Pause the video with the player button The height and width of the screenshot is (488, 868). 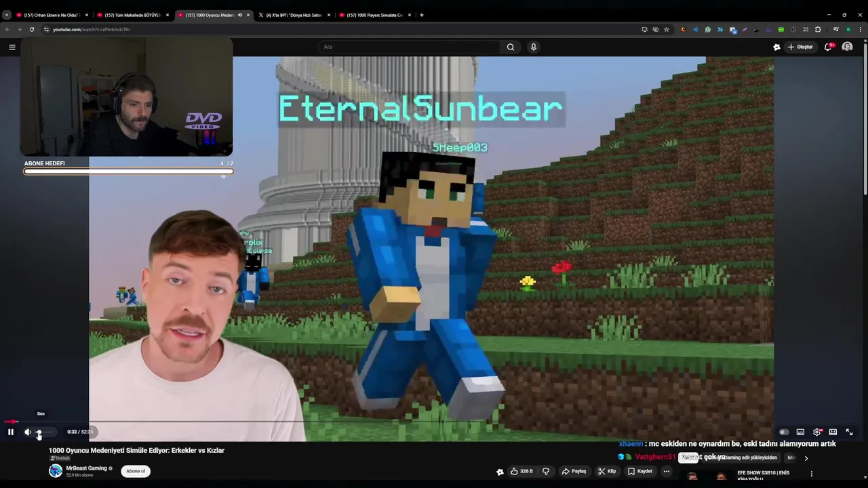[11, 432]
